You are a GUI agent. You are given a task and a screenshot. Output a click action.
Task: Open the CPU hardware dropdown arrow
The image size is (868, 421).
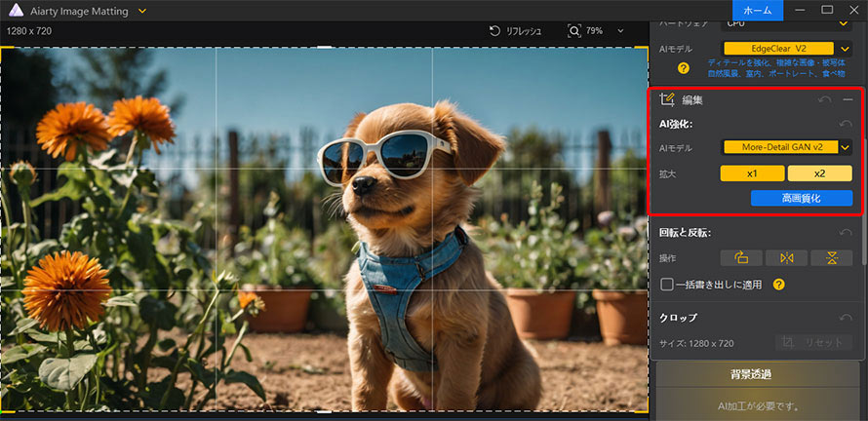tap(843, 23)
